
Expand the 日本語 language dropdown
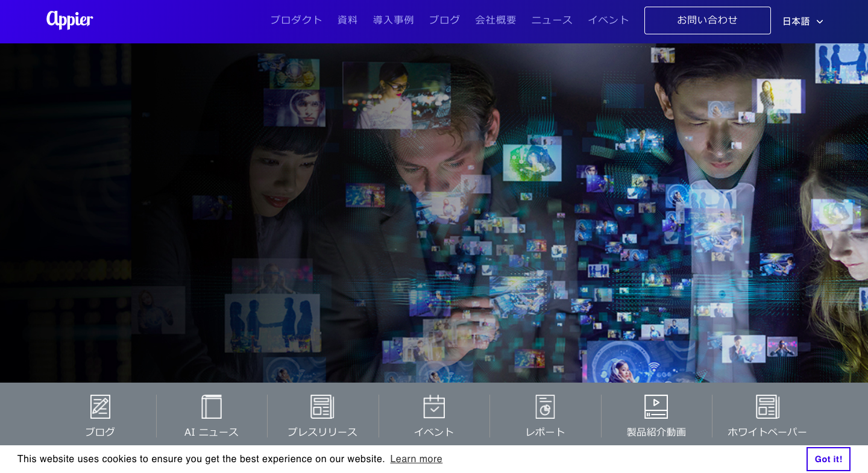point(796,22)
